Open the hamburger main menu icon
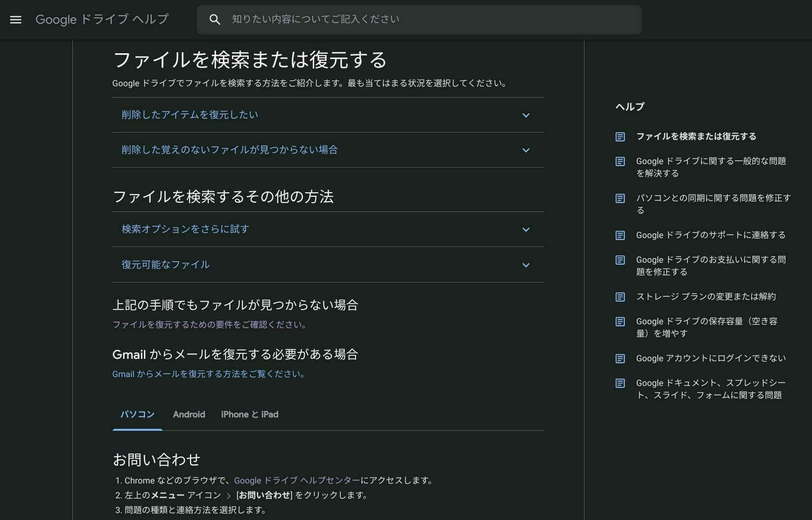Screen dimensions: 812x520 click(16, 20)
